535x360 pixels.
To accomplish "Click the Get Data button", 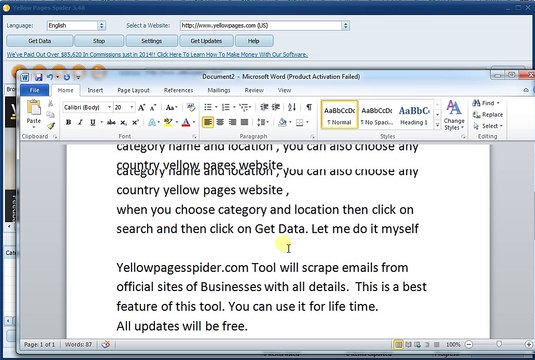I will (40, 41).
